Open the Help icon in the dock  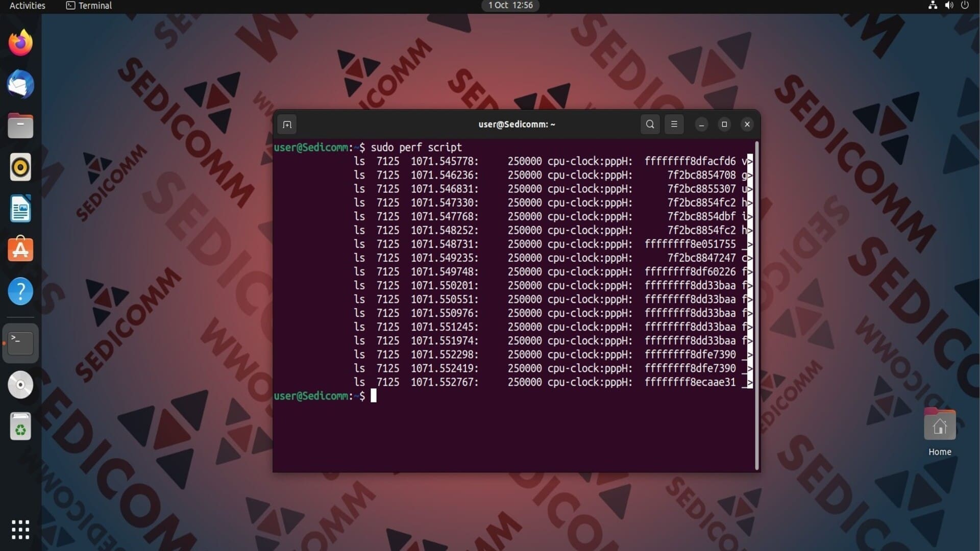(x=20, y=291)
